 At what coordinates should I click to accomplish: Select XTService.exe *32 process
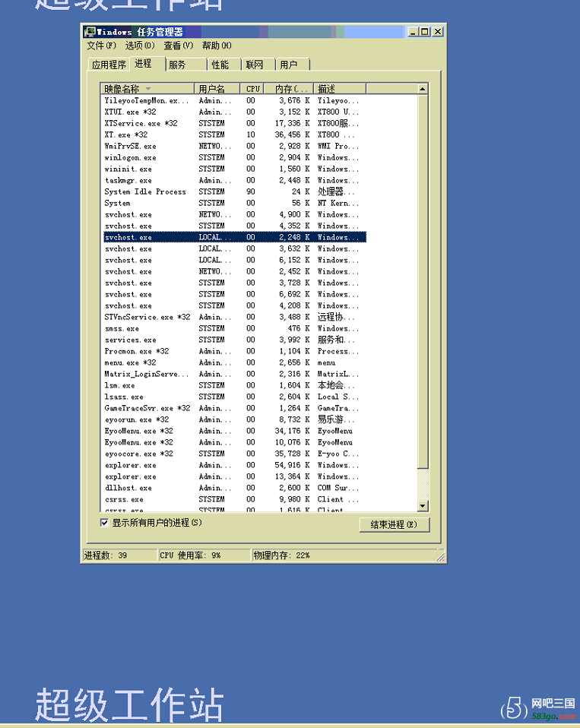tap(234, 124)
